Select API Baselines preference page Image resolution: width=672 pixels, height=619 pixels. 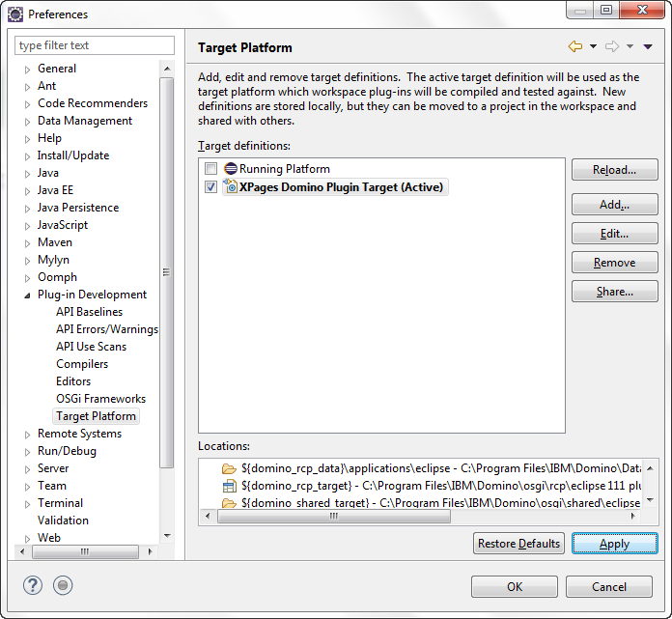89,312
